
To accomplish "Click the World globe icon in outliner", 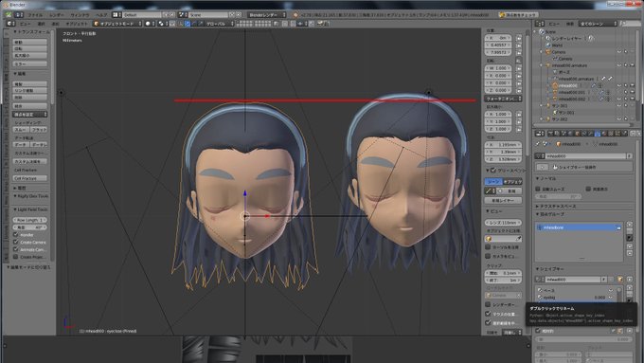I will pos(548,45).
